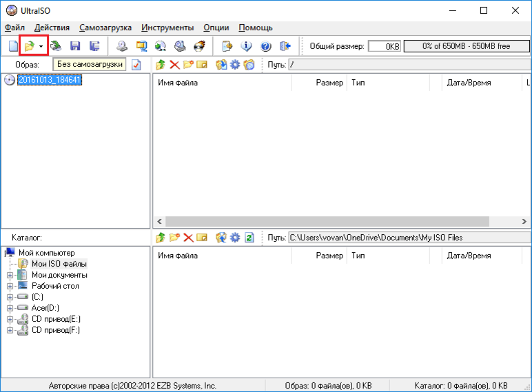Screen dimensions: 532x392
Task: Expand the CD привод(F:) node
Action: (x=10, y=330)
